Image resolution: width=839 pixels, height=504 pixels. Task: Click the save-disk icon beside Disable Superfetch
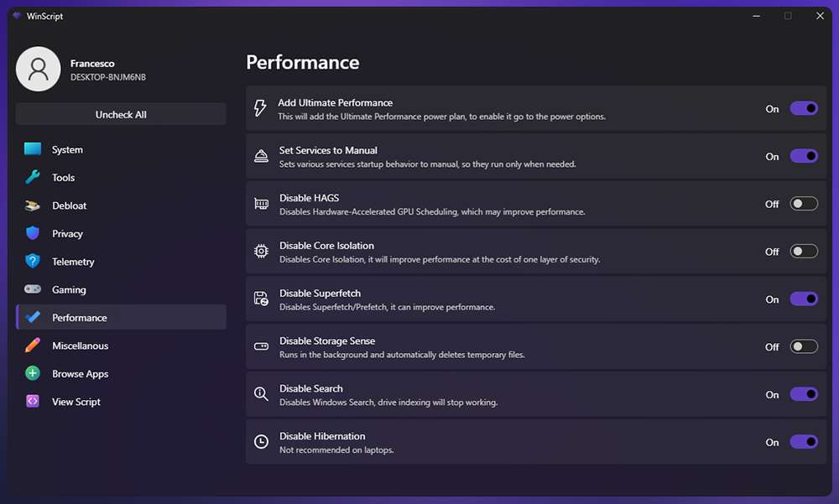pyautogui.click(x=261, y=299)
